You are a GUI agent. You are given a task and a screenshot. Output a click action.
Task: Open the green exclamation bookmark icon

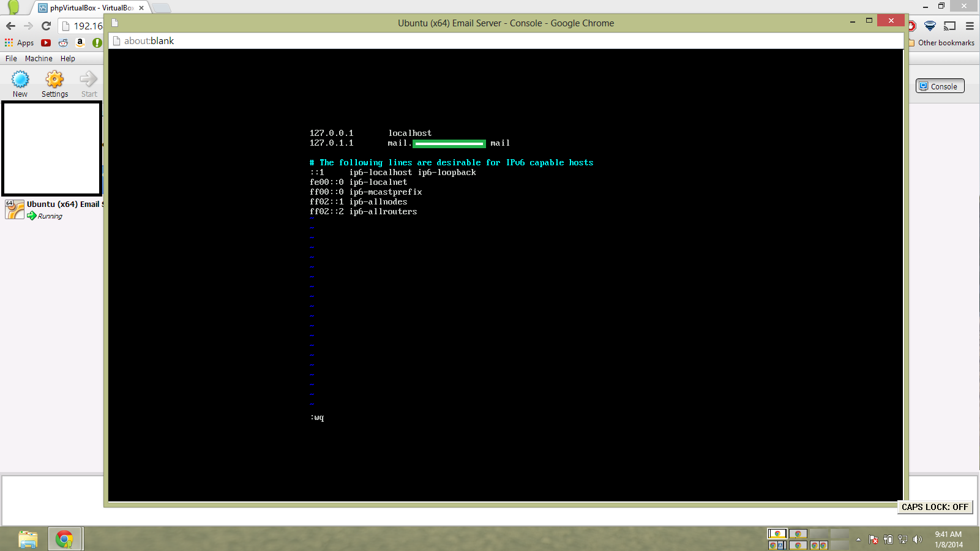97,43
